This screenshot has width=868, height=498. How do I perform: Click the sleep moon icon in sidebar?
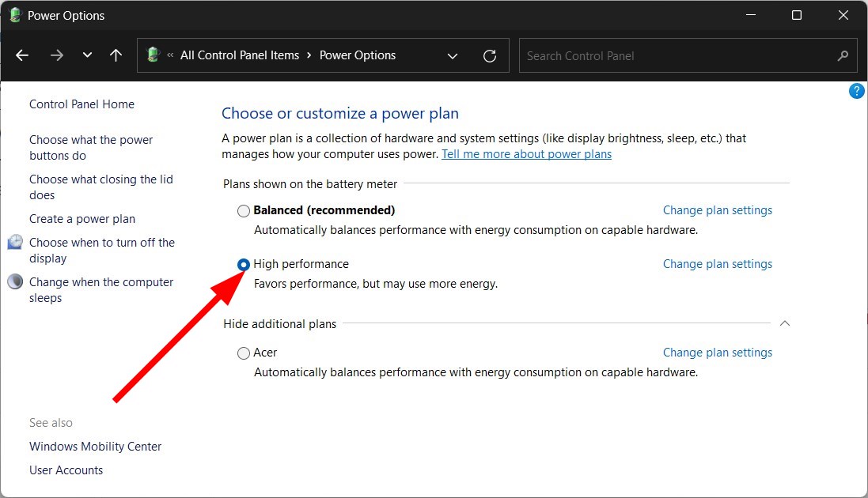15,282
